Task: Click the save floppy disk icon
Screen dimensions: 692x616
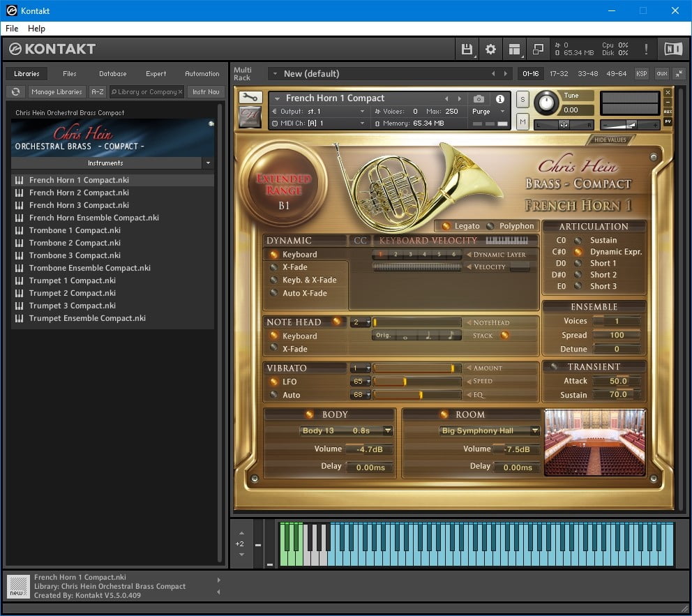Action: point(467,50)
